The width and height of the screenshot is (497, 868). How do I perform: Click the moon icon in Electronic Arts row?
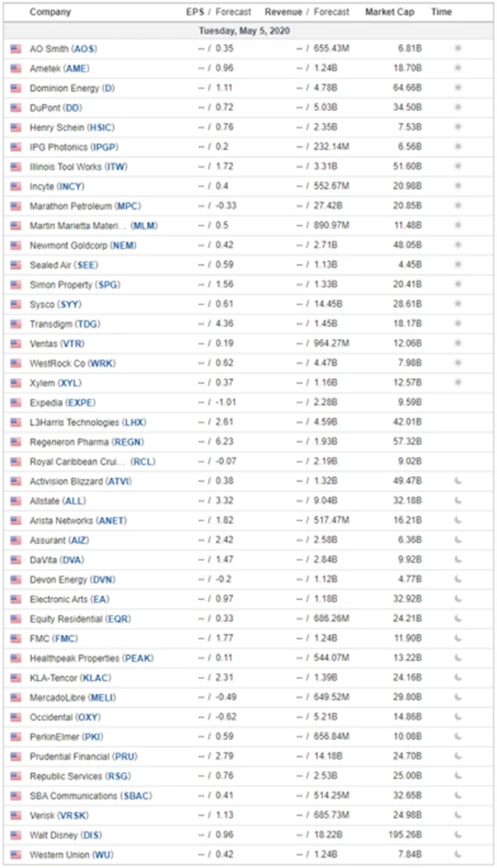tap(457, 599)
